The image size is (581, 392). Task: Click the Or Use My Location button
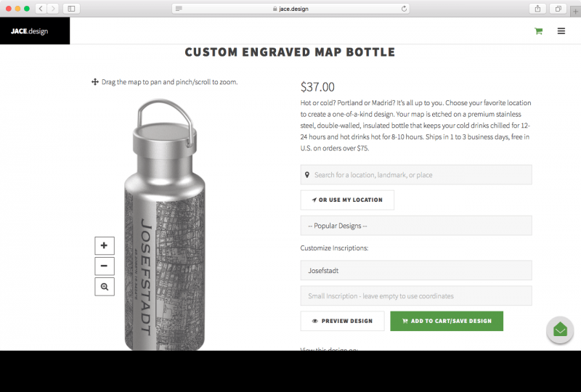pos(347,200)
